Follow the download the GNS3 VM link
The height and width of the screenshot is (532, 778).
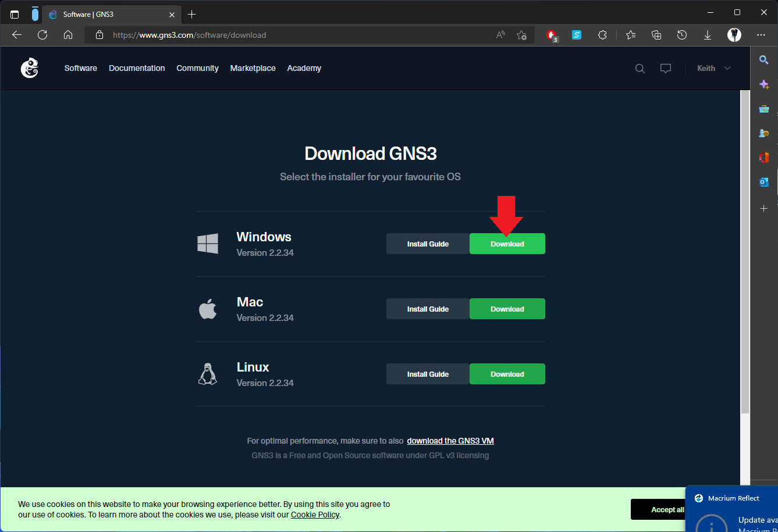point(450,441)
